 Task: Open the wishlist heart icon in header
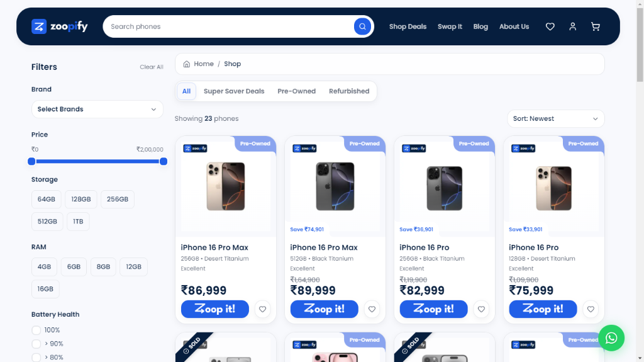click(x=550, y=26)
